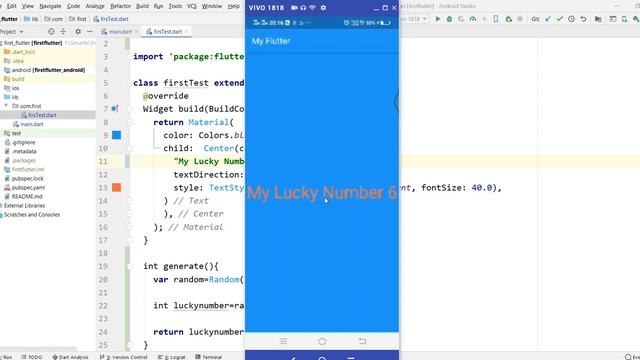Screen dimensions: 640x360
Task: Click the lib breadcrumb in the navigation bar
Action: click(31, 19)
